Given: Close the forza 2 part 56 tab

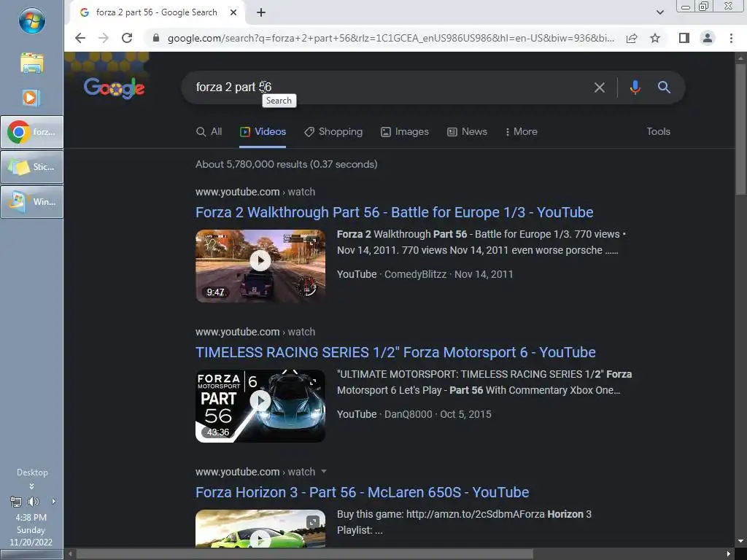Looking at the screenshot, I should point(233,12).
